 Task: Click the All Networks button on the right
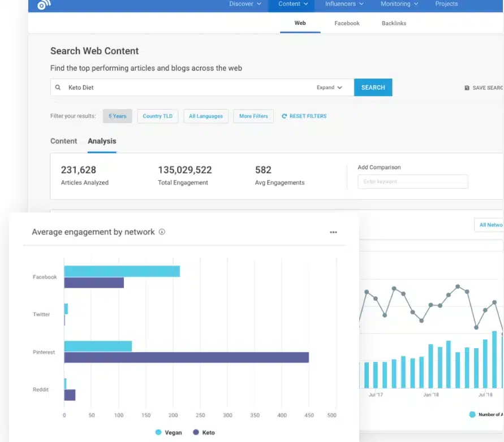click(490, 224)
